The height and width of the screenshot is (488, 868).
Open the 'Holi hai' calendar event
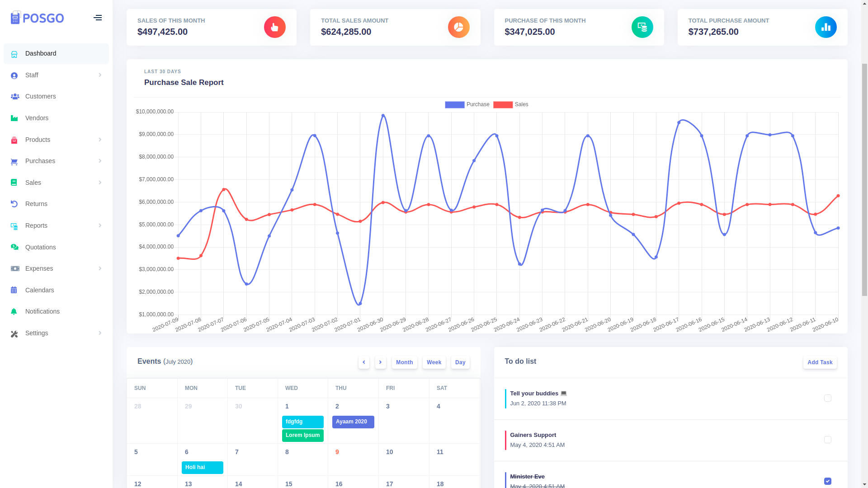click(203, 467)
